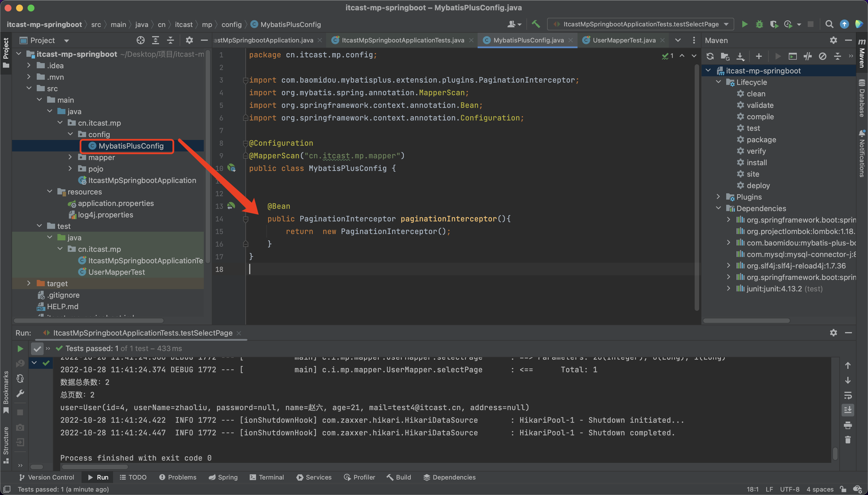868x495 pixels.
Task: Rerun the test in the Run panel
Action: pos(20,348)
